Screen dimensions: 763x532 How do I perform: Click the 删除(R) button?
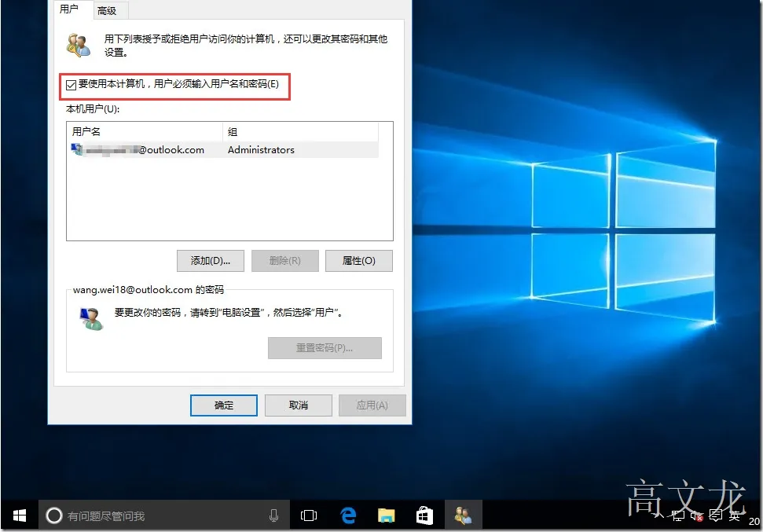pyautogui.click(x=284, y=261)
